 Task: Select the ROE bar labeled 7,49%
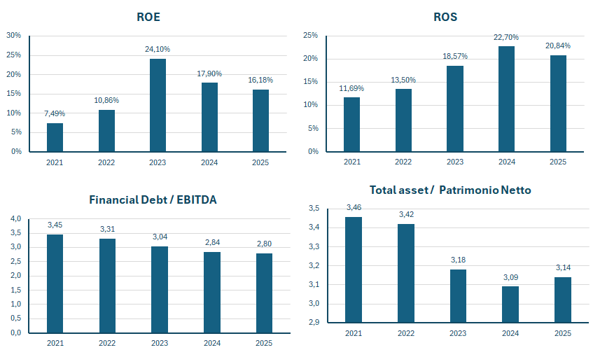(x=55, y=137)
